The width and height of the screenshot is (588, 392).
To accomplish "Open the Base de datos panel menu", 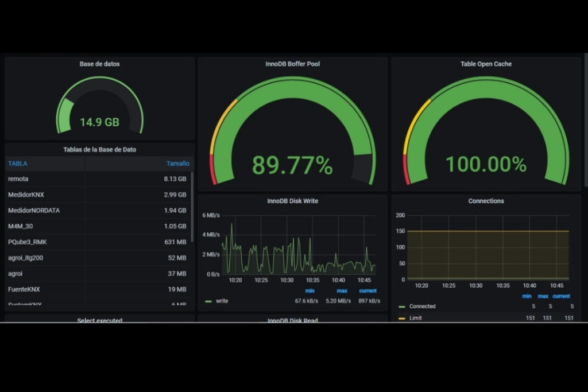I will (x=99, y=64).
